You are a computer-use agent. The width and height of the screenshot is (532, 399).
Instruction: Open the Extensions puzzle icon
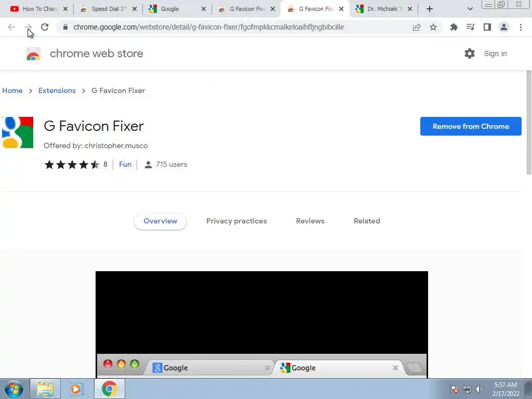(454, 27)
